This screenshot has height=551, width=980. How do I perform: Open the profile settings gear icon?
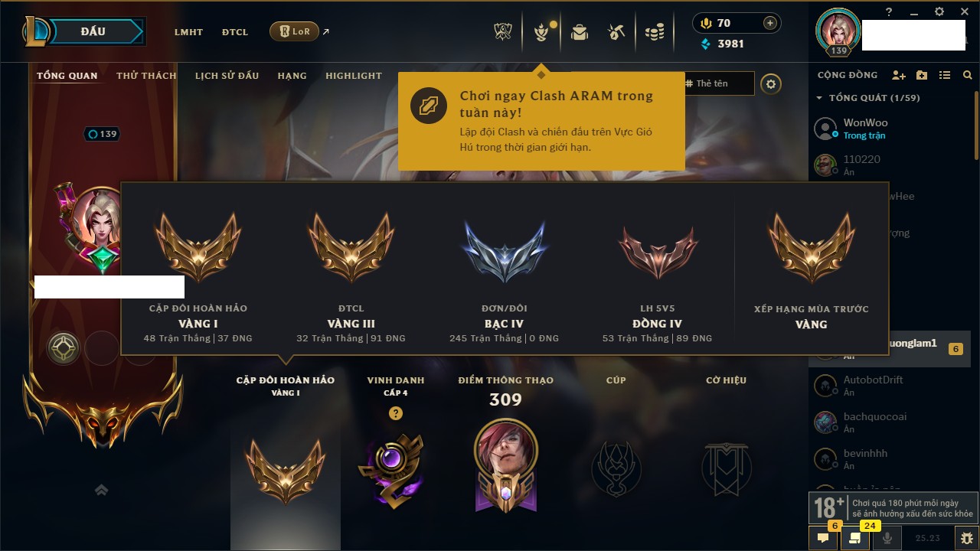click(x=771, y=84)
